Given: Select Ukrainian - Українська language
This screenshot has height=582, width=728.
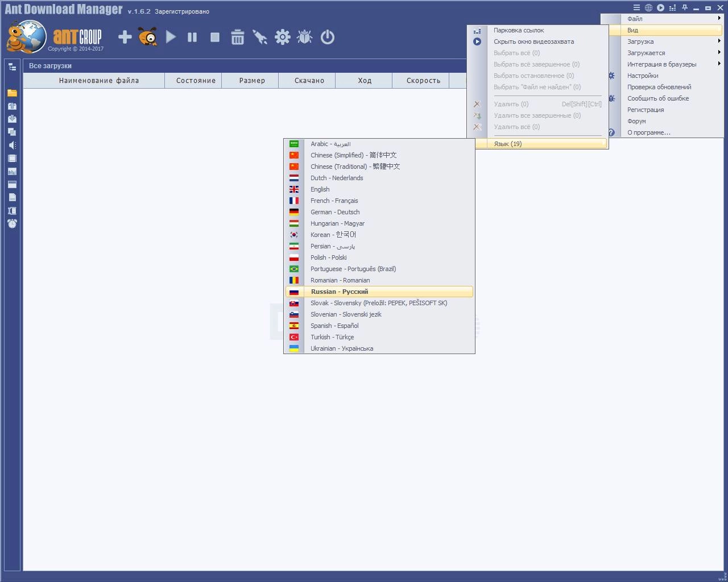Looking at the screenshot, I should coord(379,348).
